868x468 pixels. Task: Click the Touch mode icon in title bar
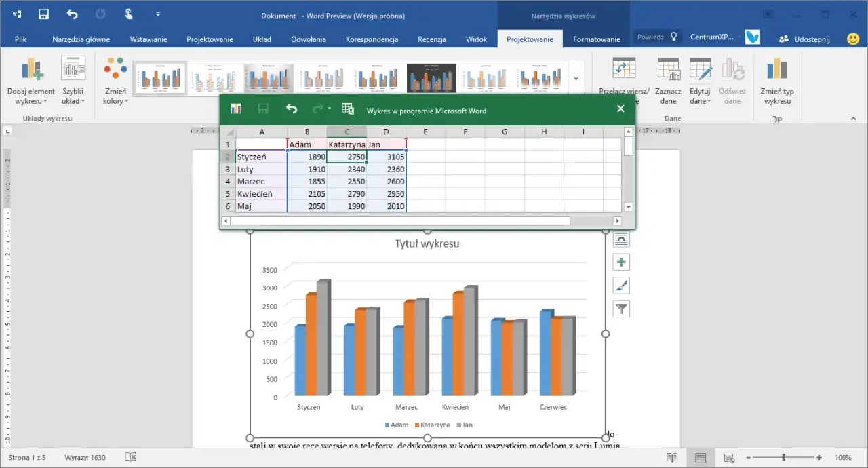(129, 14)
